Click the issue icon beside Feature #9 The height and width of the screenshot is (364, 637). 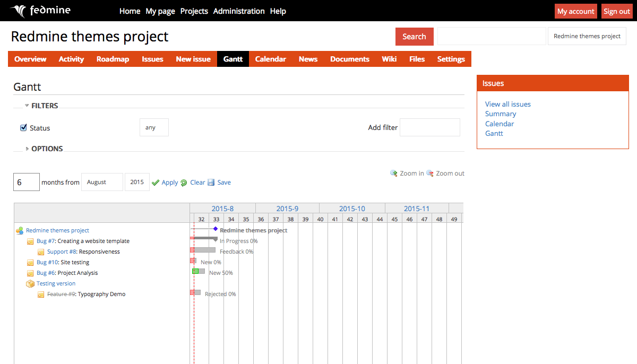click(x=41, y=294)
